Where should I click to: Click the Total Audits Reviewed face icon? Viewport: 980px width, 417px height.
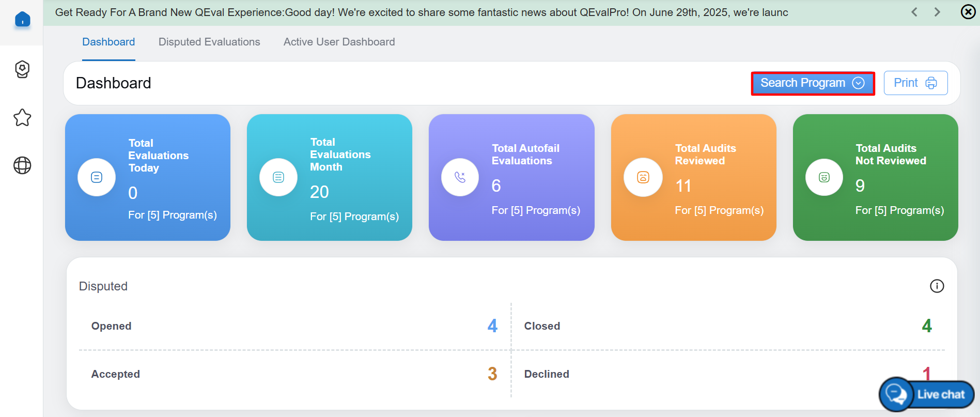tap(643, 177)
